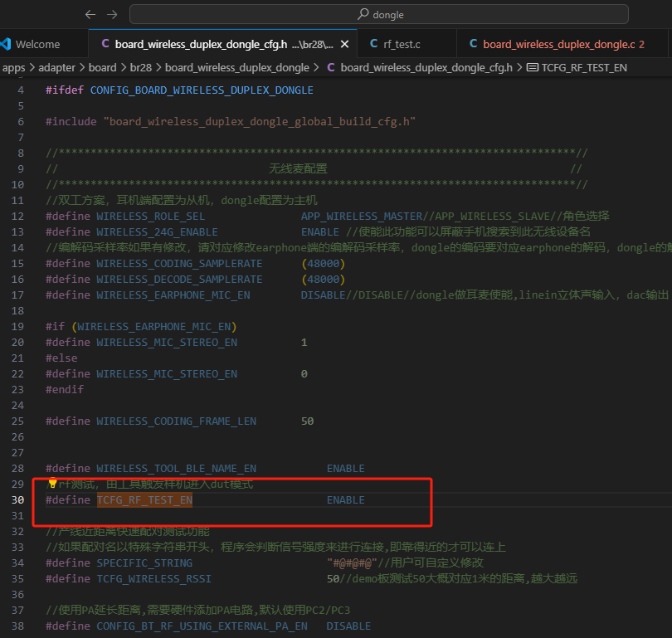Click line number 12 in the gutter
672x638 pixels.
coord(17,217)
